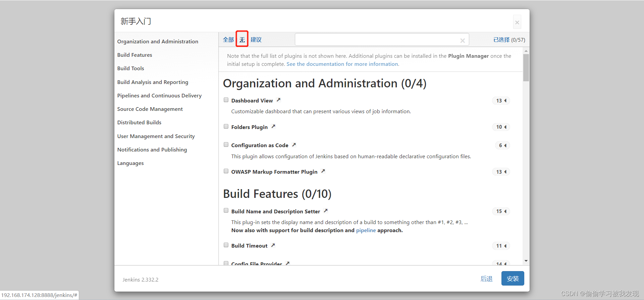644x300 pixels.
Task: Click the 后退 back link
Action: tap(486, 279)
